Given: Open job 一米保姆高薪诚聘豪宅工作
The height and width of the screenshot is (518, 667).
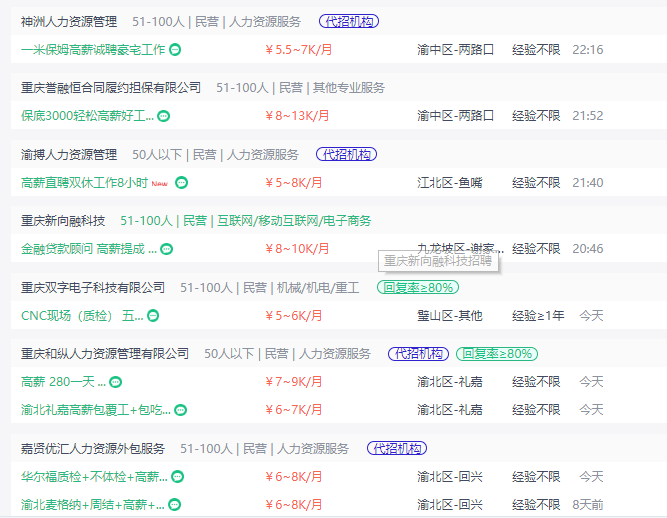Looking at the screenshot, I should tap(93, 50).
